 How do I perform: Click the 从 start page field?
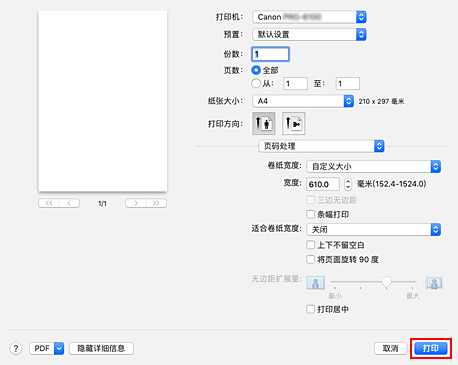click(x=295, y=83)
